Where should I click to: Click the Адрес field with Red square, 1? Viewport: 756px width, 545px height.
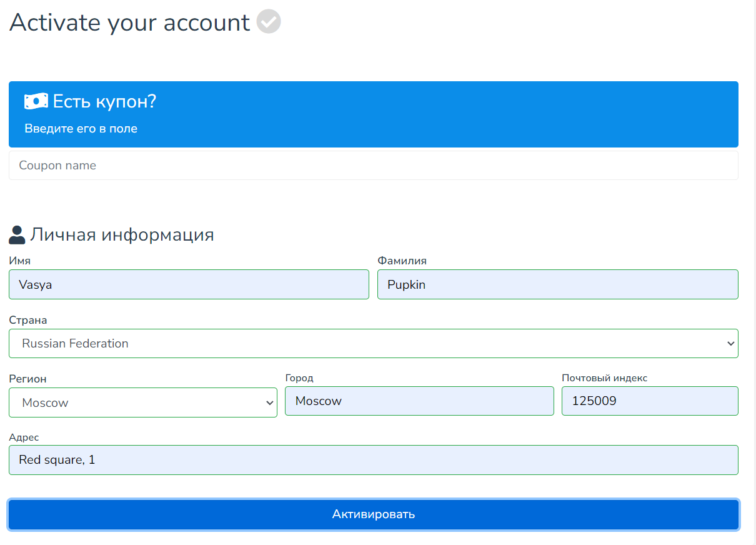[373, 460]
